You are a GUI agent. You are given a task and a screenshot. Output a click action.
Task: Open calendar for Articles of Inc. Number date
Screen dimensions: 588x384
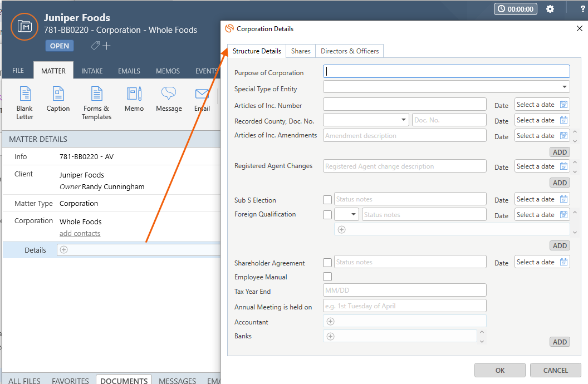(x=563, y=105)
